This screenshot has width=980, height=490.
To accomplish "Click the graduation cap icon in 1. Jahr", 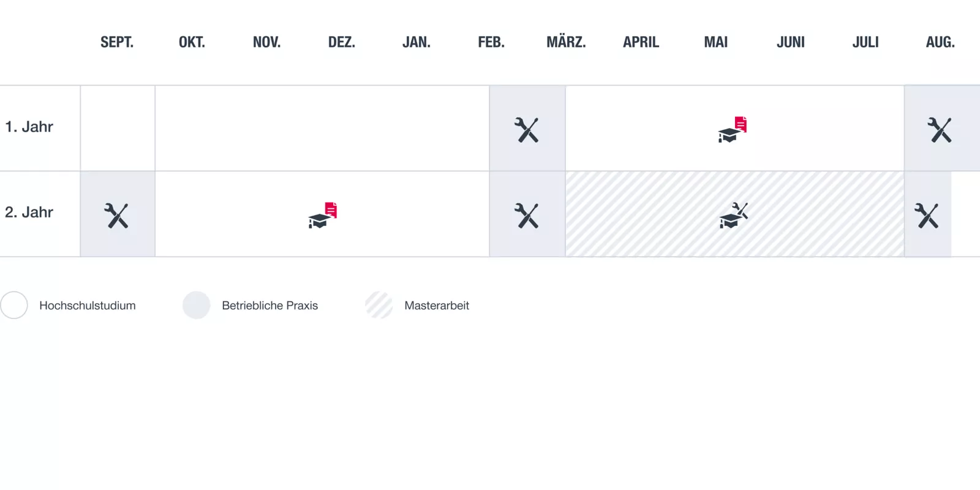I will pos(732,130).
